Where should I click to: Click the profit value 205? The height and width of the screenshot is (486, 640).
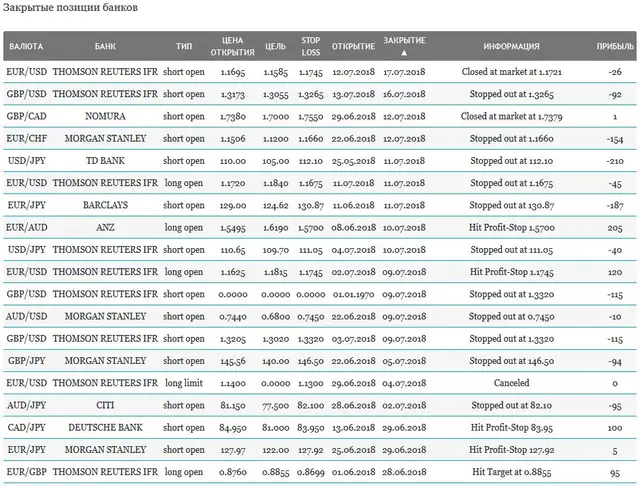[615, 228]
